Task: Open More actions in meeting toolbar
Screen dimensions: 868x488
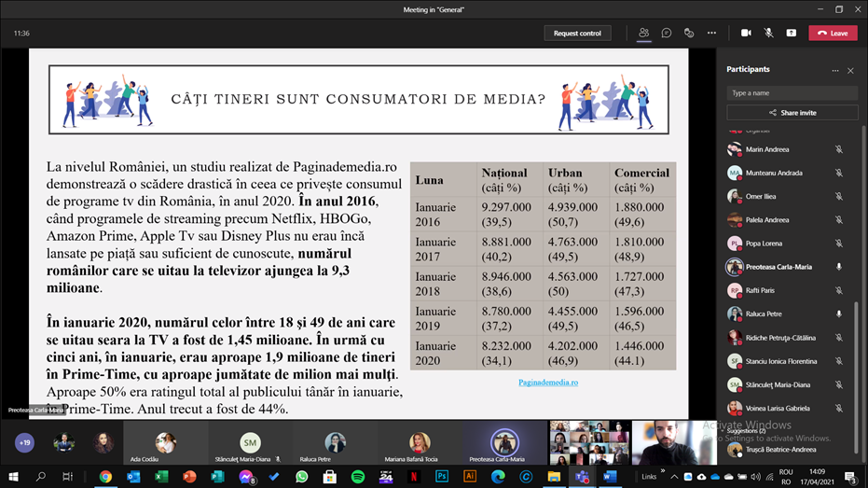Action: [x=711, y=33]
